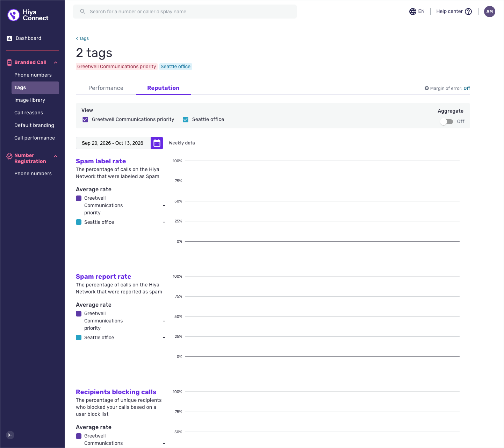Open Phone numbers under Branded Call
Screen dimensions: 504x448
tap(33, 75)
